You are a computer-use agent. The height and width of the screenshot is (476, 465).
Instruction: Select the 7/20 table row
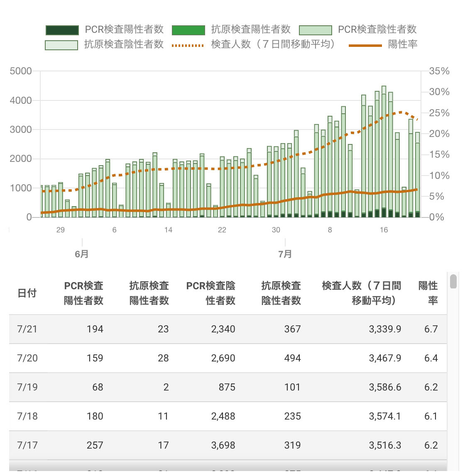(x=228, y=358)
